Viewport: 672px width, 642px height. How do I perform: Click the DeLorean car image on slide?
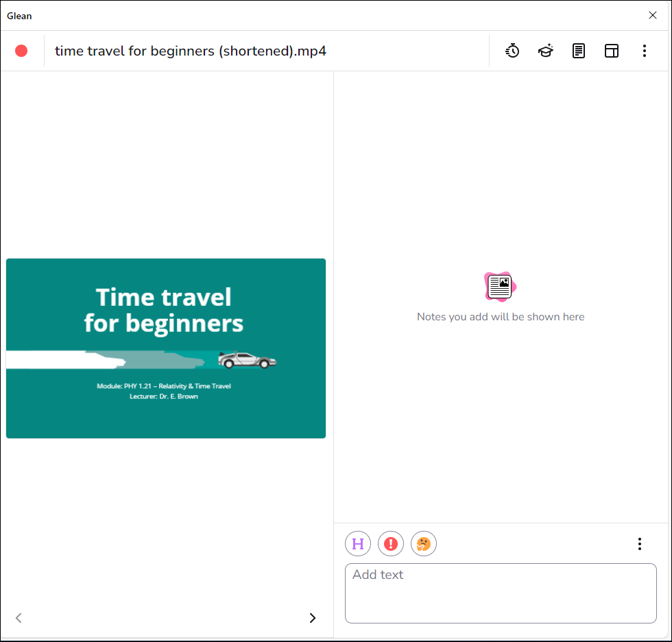(x=247, y=360)
